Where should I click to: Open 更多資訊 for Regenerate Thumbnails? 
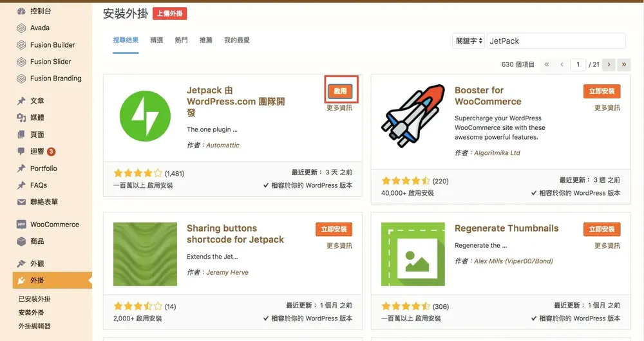pos(607,246)
